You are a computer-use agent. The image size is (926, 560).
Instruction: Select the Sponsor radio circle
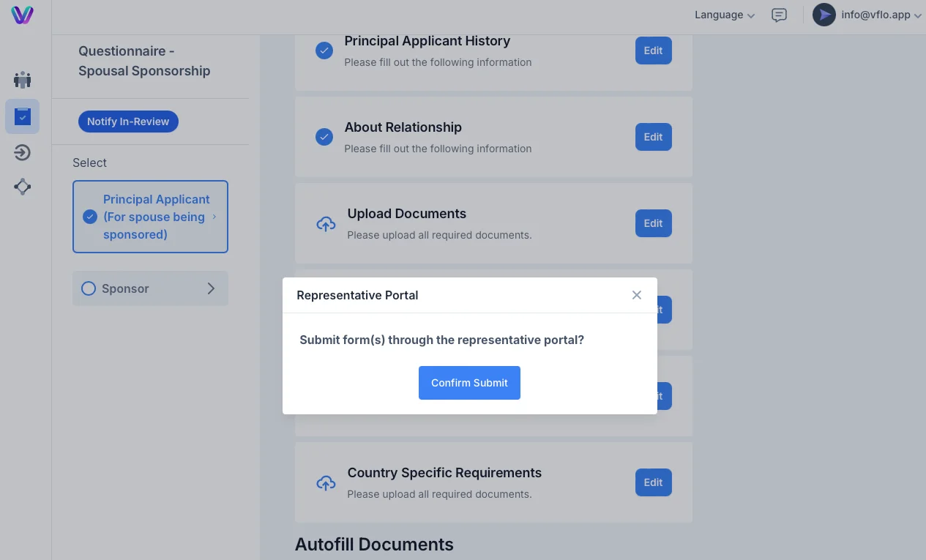tap(89, 288)
